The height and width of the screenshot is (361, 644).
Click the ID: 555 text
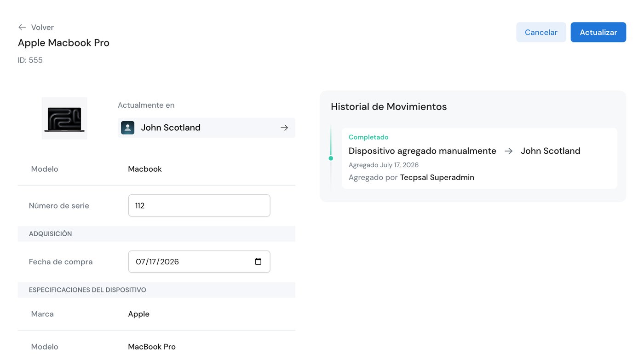[x=30, y=60]
